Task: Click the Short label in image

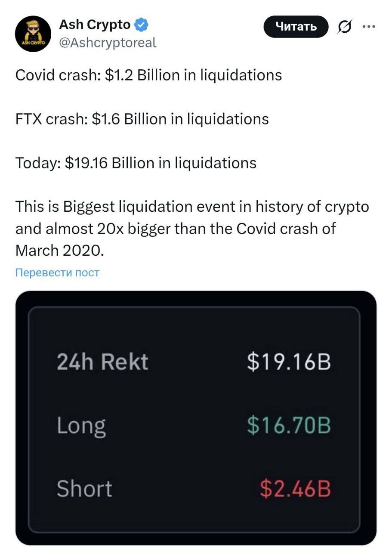Action: (x=84, y=489)
